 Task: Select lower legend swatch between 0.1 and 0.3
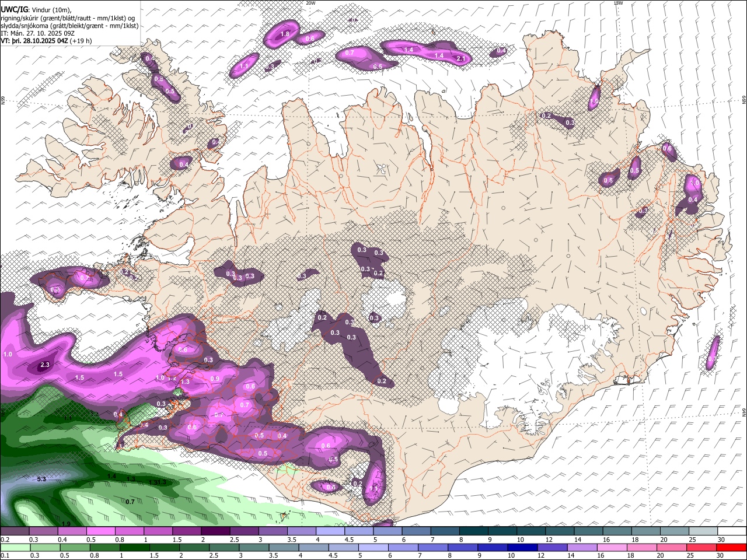click(x=15, y=547)
